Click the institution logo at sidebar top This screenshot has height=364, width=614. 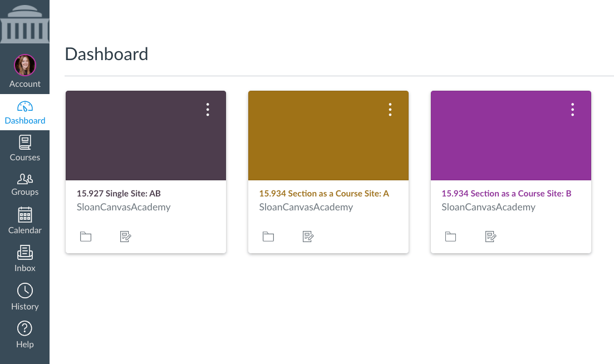point(24,22)
